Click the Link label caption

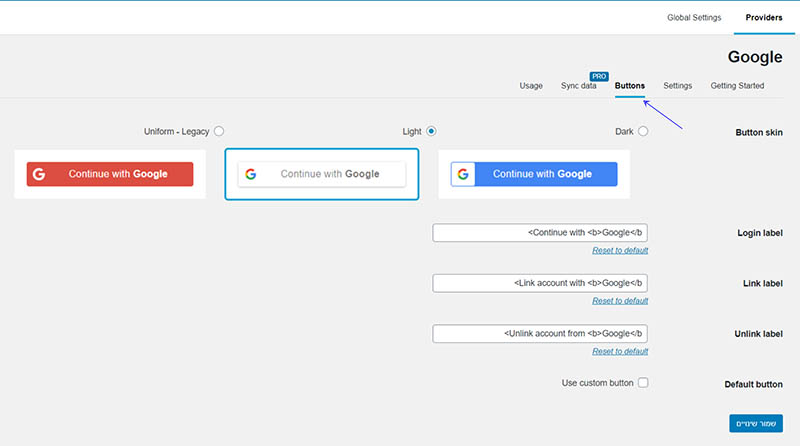tap(762, 284)
